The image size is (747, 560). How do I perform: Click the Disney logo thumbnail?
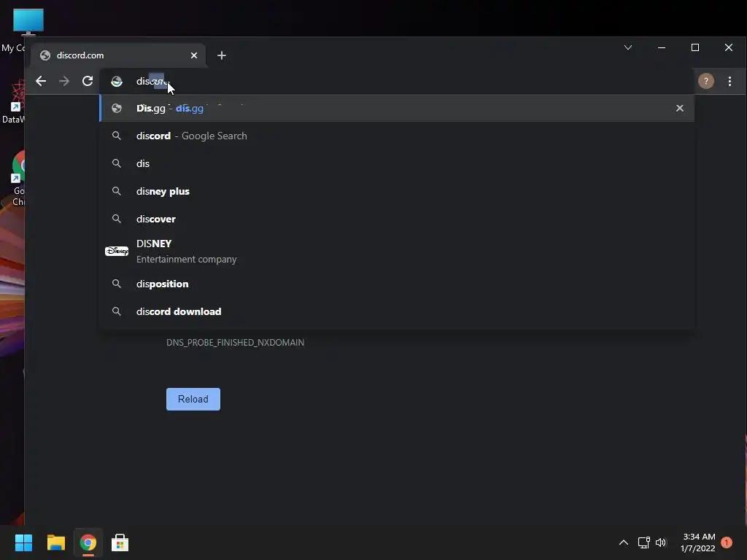pyautogui.click(x=117, y=251)
